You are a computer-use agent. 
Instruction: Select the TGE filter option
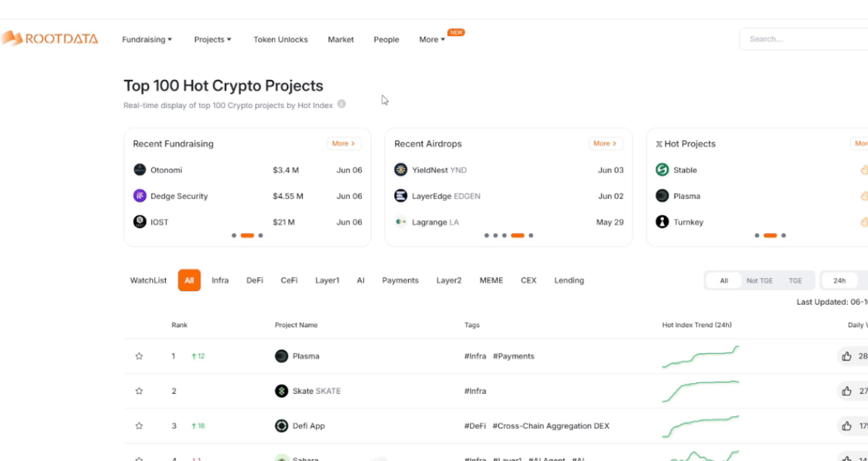click(795, 281)
